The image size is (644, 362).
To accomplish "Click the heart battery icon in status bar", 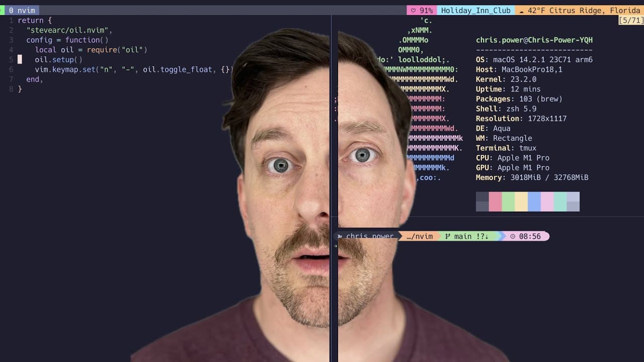I will tap(414, 11).
